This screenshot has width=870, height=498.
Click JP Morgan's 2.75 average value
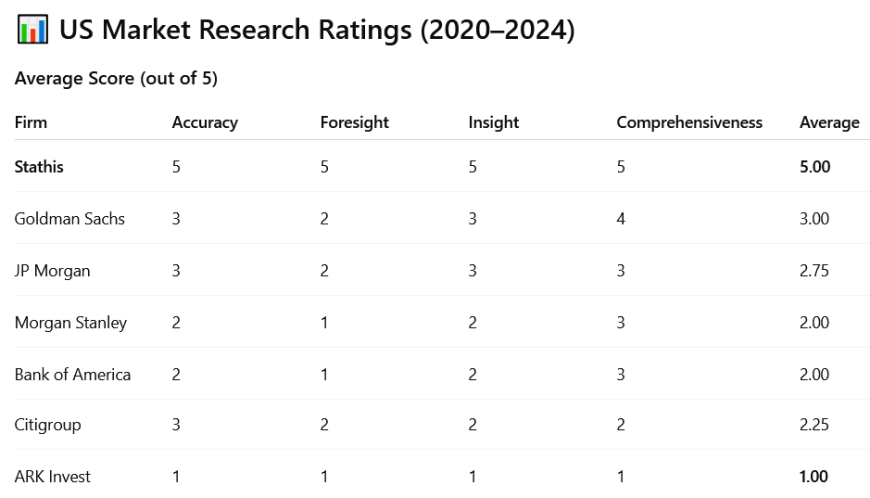pos(814,270)
